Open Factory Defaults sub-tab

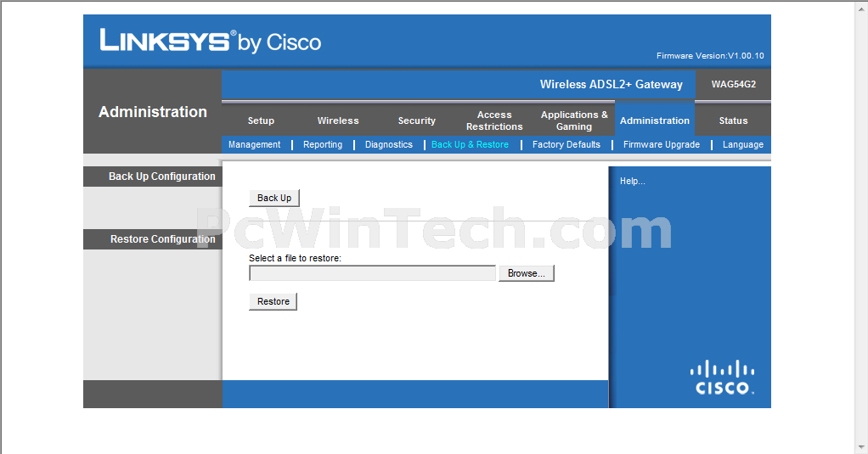(566, 144)
